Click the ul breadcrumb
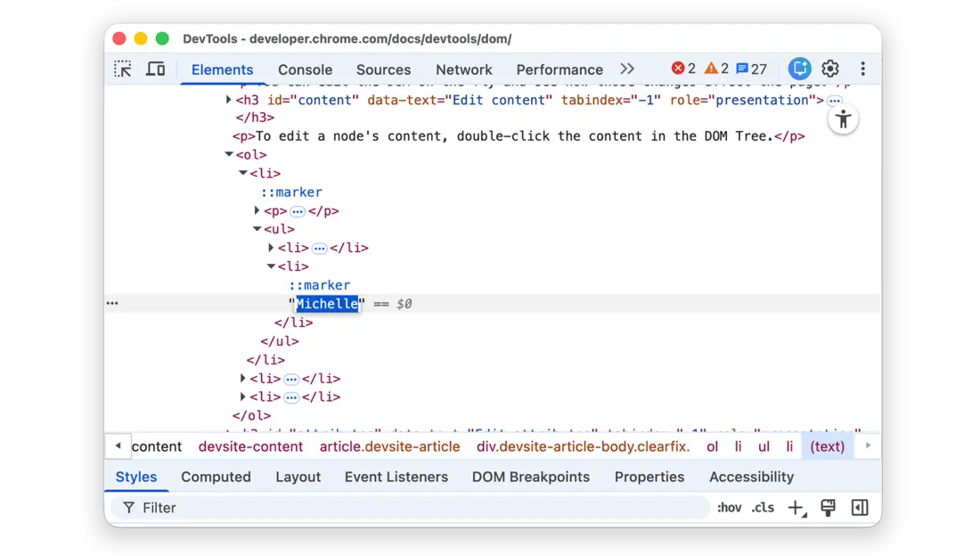 [x=764, y=446]
